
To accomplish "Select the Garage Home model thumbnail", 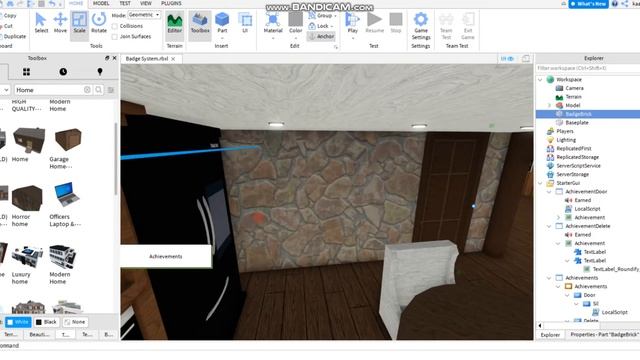I will pos(68,140).
